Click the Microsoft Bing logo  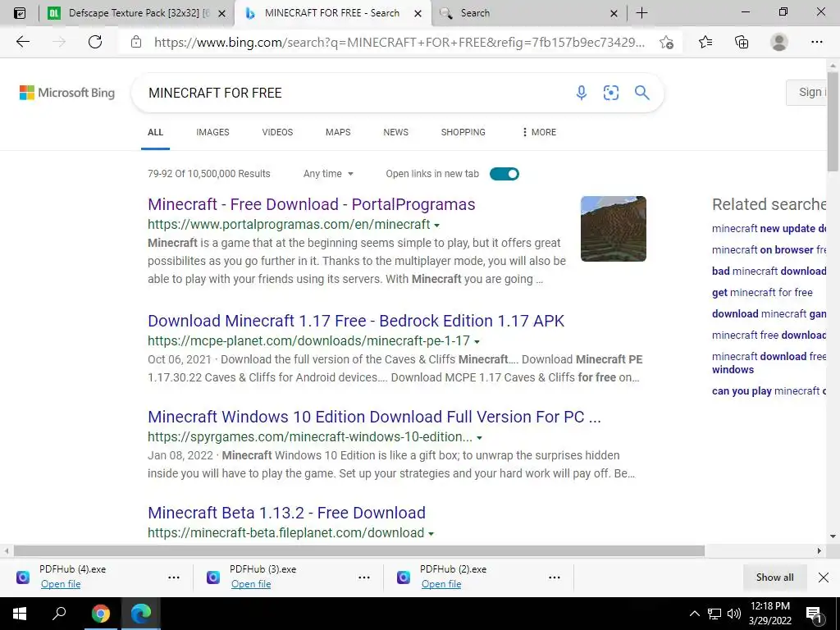tap(67, 93)
